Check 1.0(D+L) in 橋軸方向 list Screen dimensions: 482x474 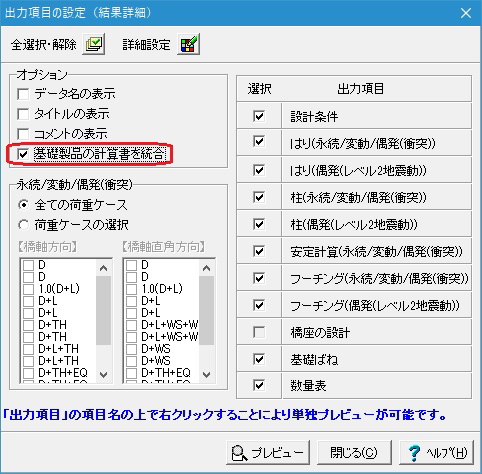pos(29,289)
